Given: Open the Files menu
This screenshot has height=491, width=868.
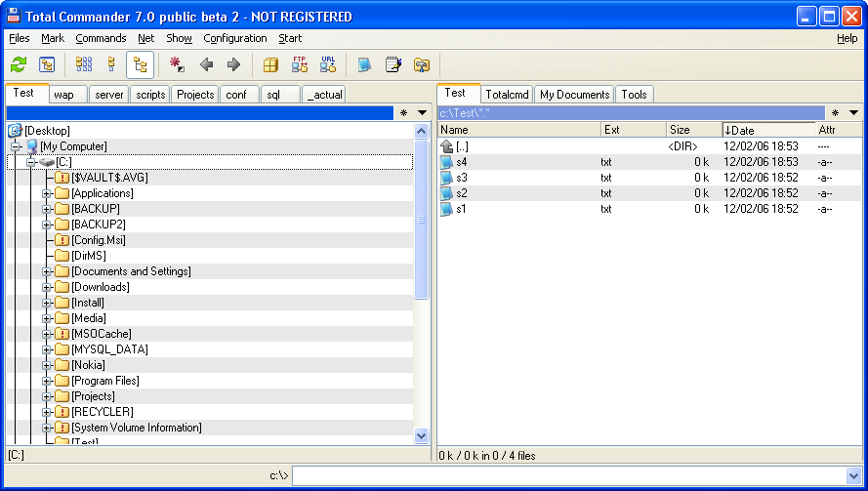Looking at the screenshot, I should (x=20, y=38).
